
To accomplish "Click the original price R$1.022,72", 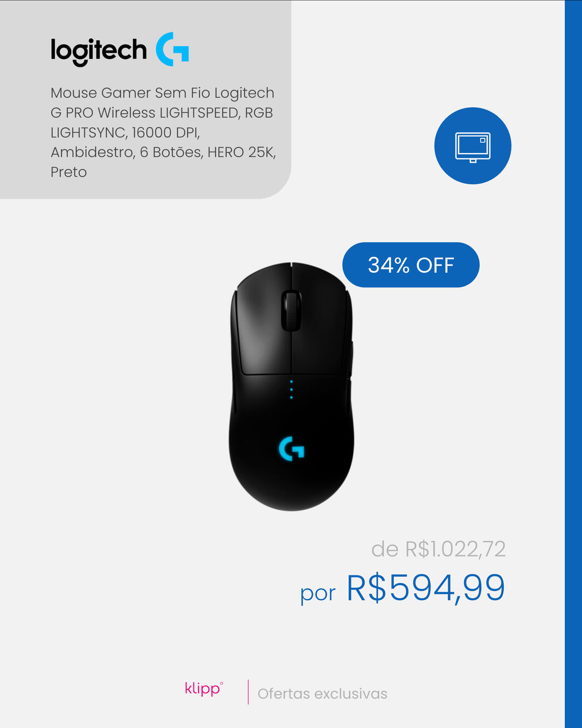I will (x=455, y=549).
